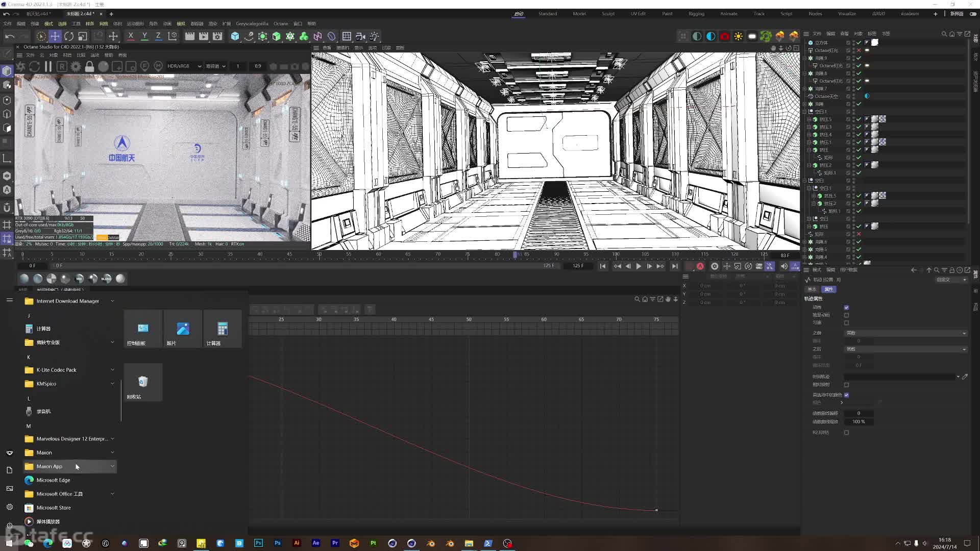Expand the Internet Download Manager folder

pos(70,301)
